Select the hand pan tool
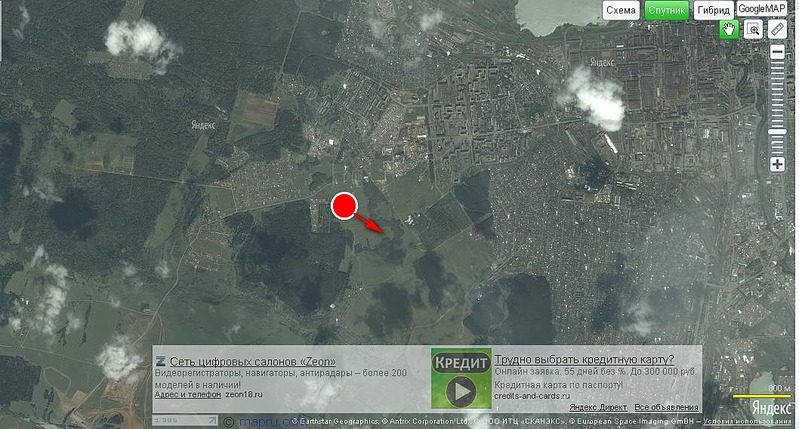This screenshot has height=429, width=799. click(x=729, y=30)
